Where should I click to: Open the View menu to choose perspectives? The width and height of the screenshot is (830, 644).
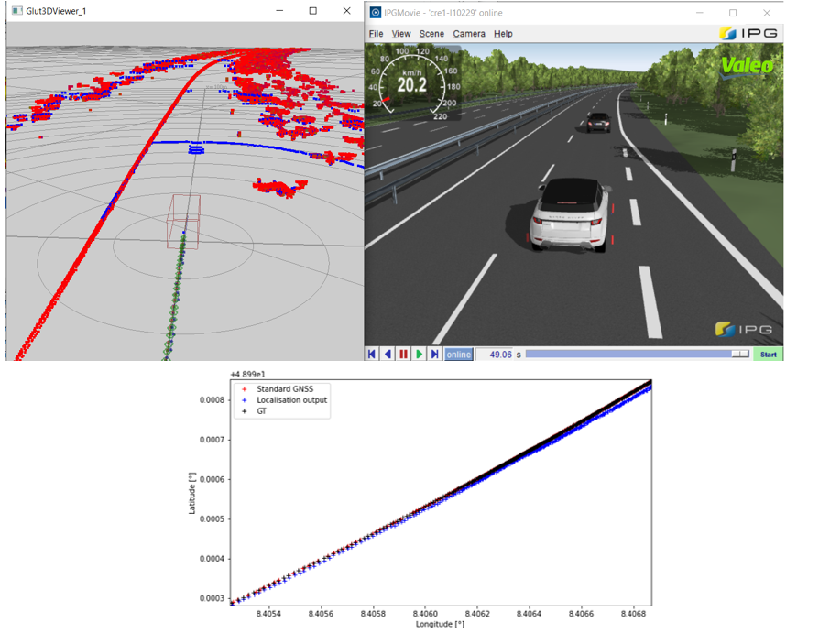tap(401, 33)
